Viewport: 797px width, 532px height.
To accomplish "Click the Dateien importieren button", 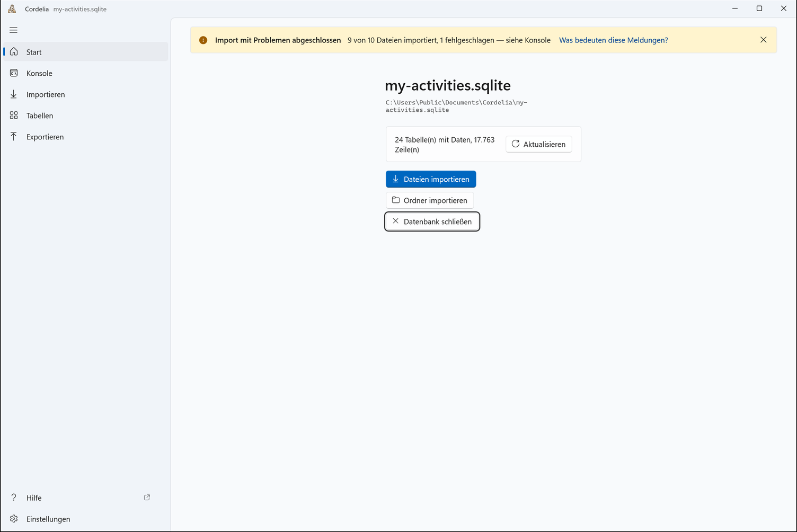I will [x=431, y=179].
